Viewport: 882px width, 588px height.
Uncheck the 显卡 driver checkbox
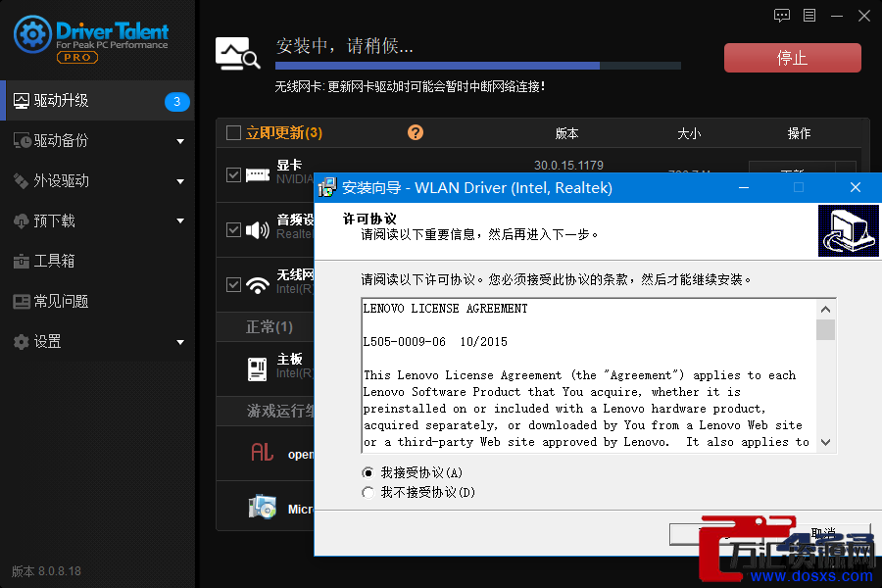[x=233, y=175]
